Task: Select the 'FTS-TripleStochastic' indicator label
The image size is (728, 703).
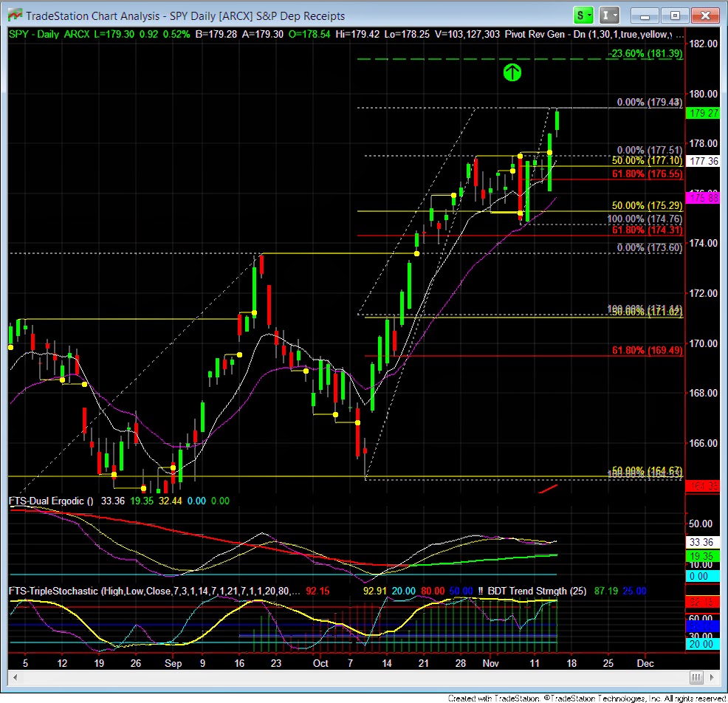Action: point(54,591)
